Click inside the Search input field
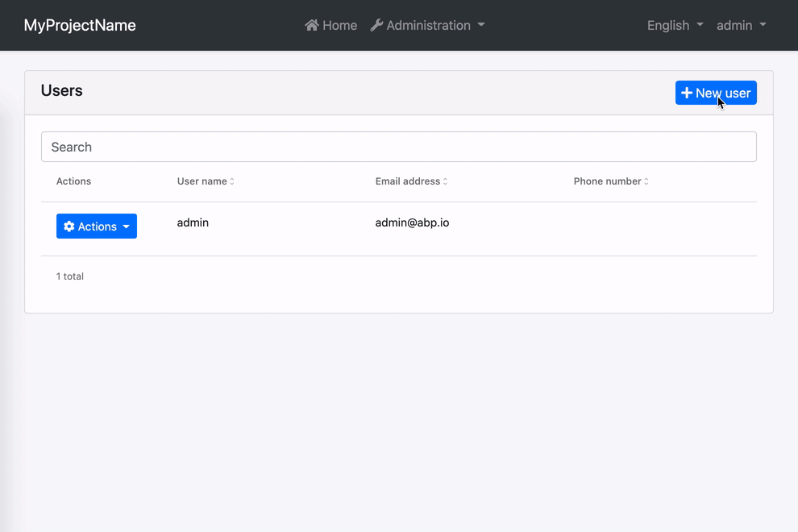 coord(399,147)
